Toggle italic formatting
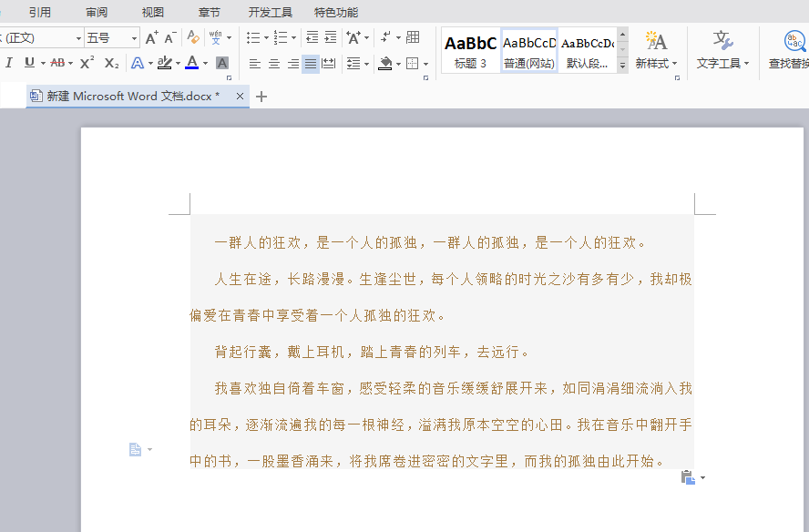The width and height of the screenshot is (809, 532). pyautogui.click(x=9, y=63)
